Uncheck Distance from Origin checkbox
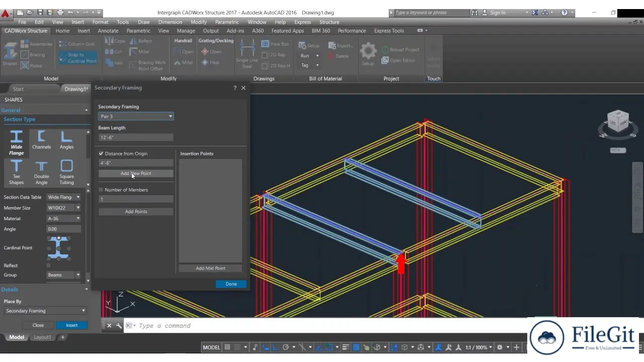This screenshot has width=644, height=362. point(101,153)
